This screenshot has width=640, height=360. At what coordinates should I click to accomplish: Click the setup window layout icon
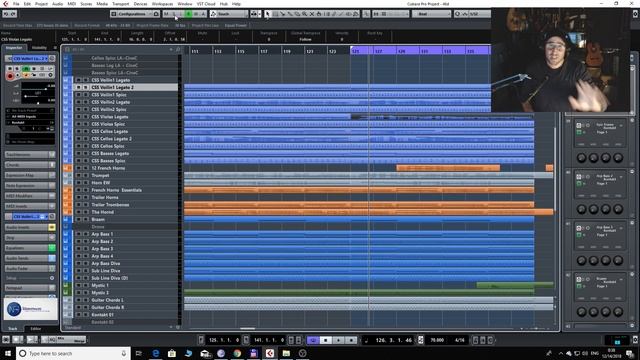(x=113, y=14)
